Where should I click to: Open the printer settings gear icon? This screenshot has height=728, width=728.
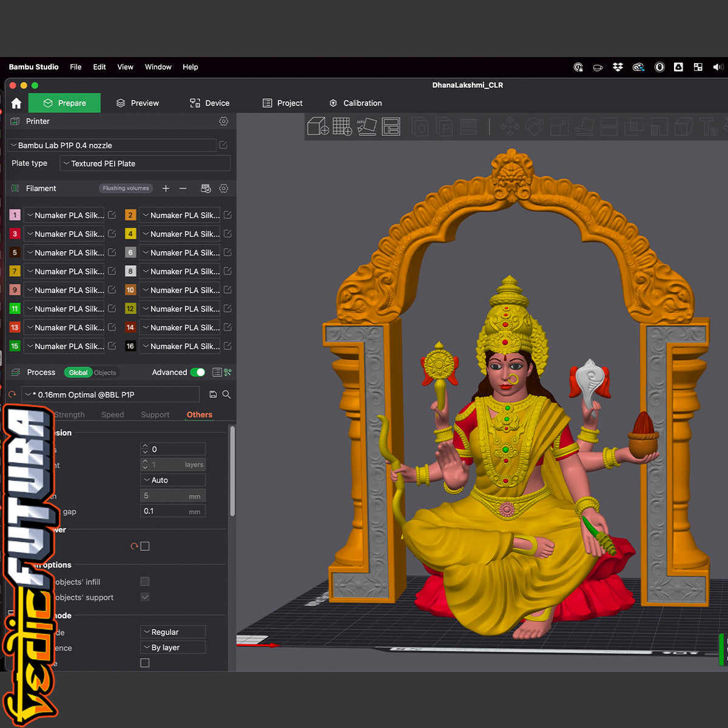coord(223,121)
